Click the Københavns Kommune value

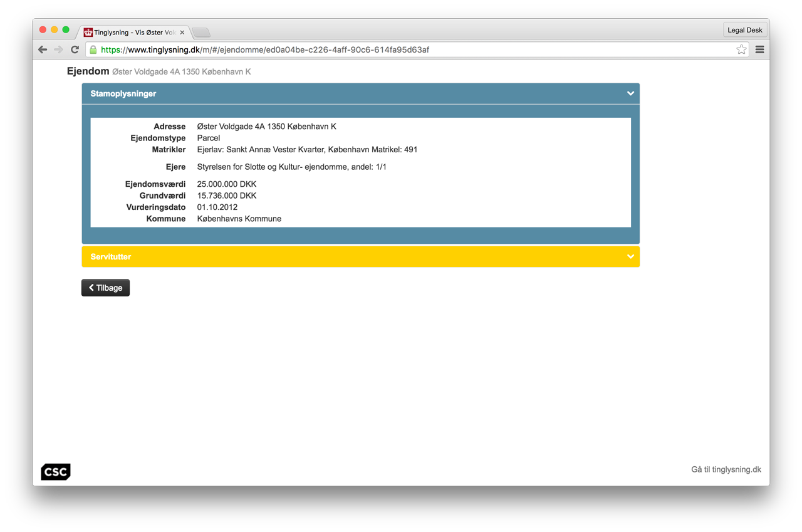tap(239, 219)
